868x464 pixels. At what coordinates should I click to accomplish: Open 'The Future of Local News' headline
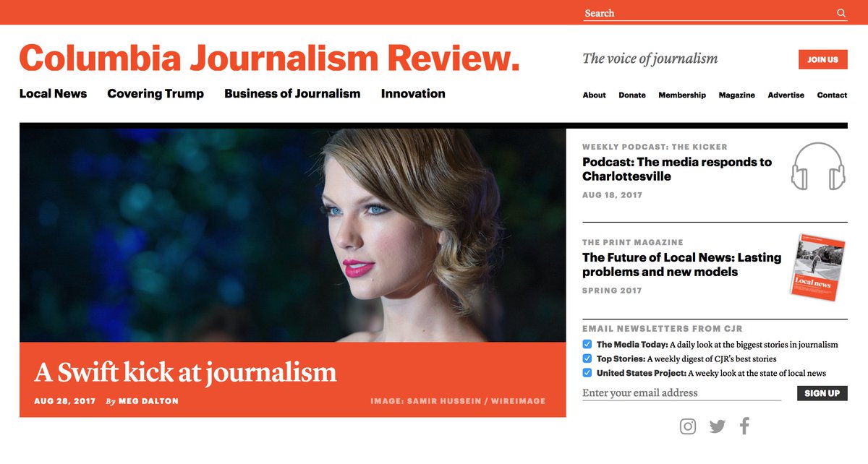(x=681, y=265)
